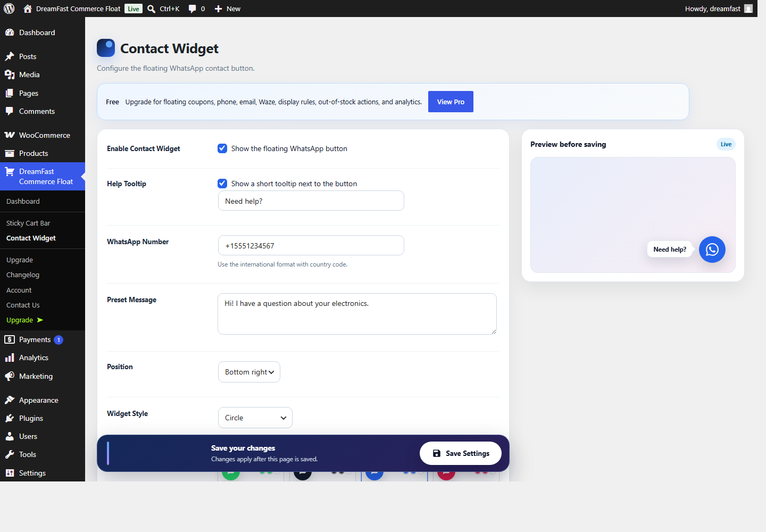The image size is (766, 532).
Task: Open the New content menu in admin bar
Action: coord(228,9)
